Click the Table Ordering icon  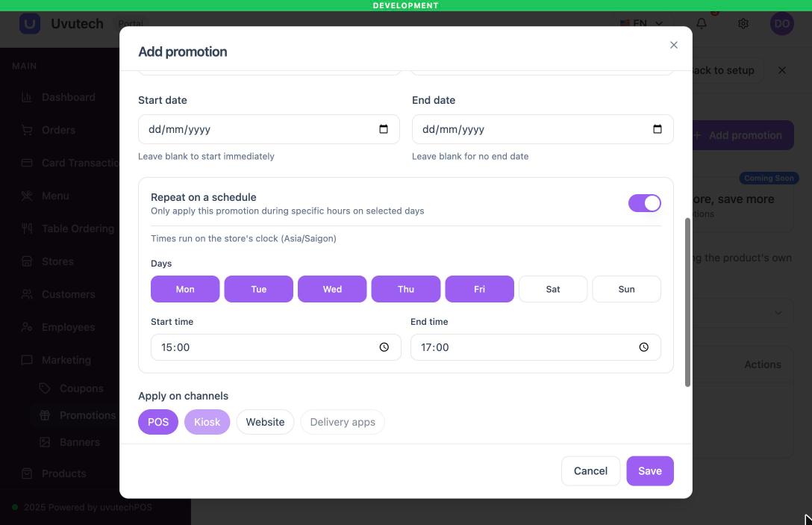[27, 229]
